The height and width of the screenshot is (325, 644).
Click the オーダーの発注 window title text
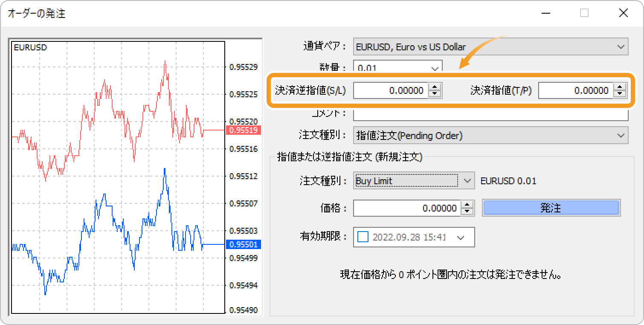37,14
